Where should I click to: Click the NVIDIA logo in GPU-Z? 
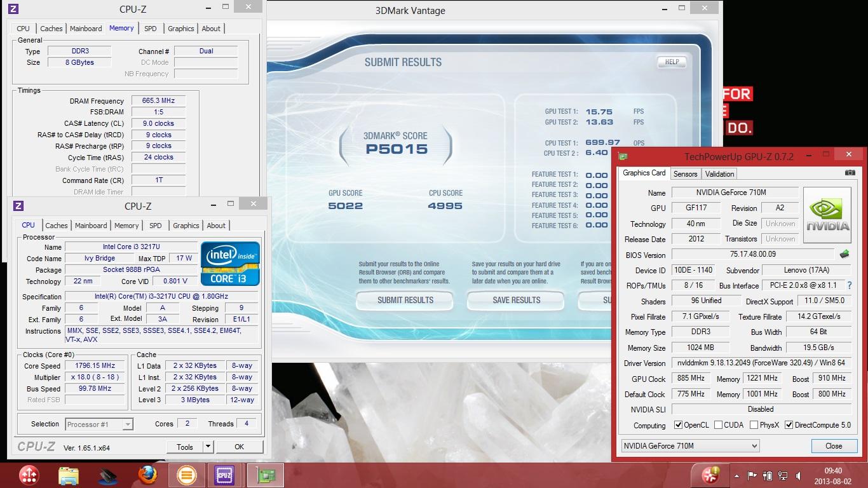tap(827, 215)
